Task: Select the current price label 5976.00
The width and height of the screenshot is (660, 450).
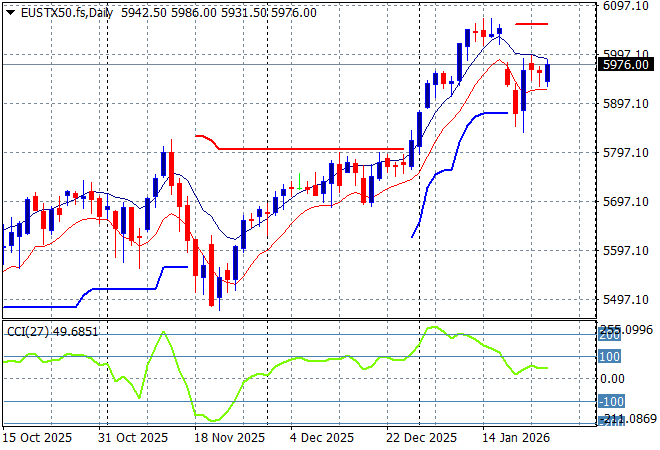Action: [626, 64]
